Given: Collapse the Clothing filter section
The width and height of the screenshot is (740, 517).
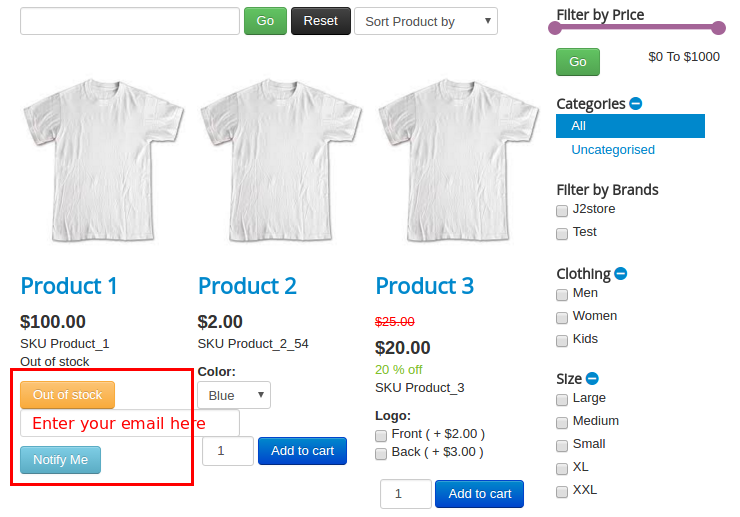Looking at the screenshot, I should tap(621, 274).
